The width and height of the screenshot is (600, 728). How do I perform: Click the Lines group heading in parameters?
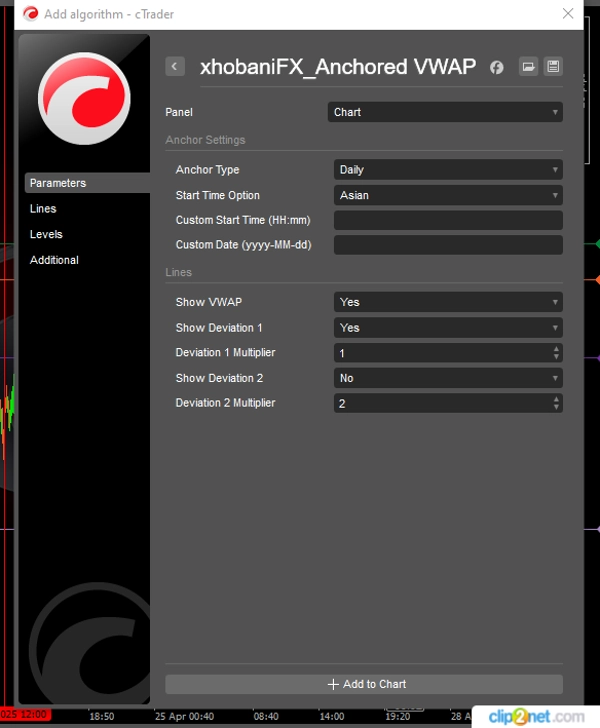coord(178,273)
